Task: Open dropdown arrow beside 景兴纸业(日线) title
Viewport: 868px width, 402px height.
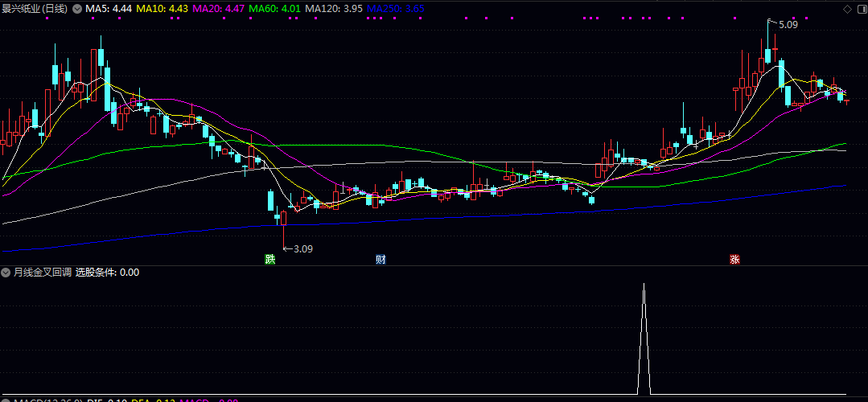Action: (77, 9)
